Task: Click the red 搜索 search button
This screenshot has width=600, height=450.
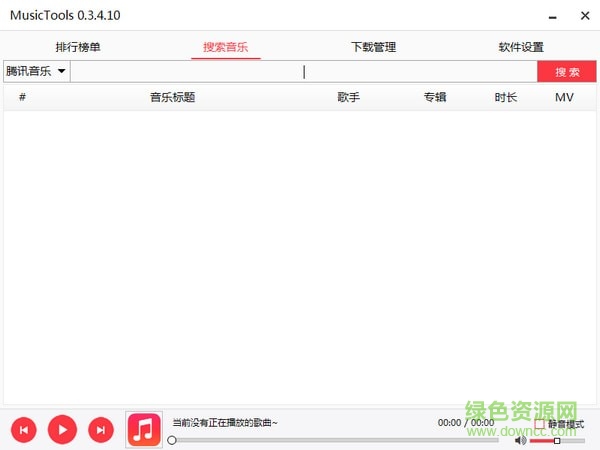Action: pyautogui.click(x=567, y=72)
